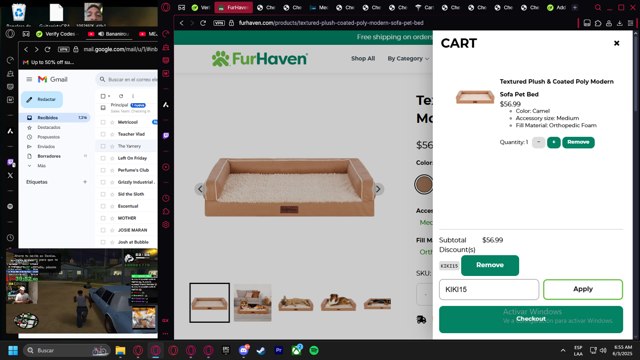Create new label next to Etiquetas
This screenshot has height=360, width=640.
click(x=85, y=182)
